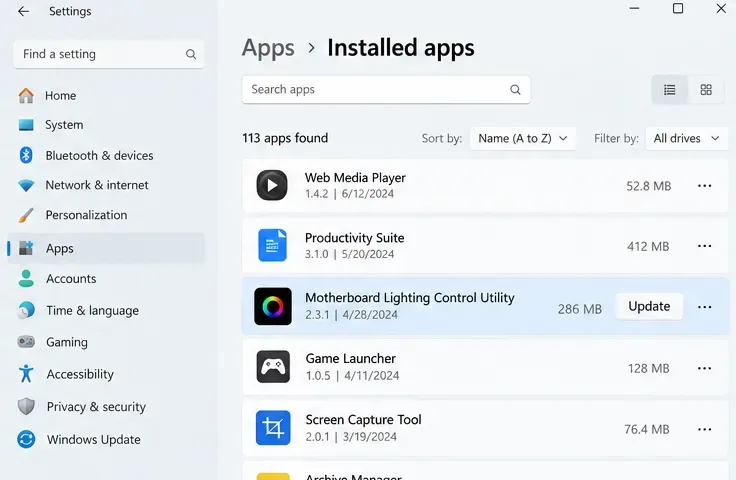Open more options for Web Media Player
Image resolution: width=736 pixels, height=480 pixels.
[704, 186]
